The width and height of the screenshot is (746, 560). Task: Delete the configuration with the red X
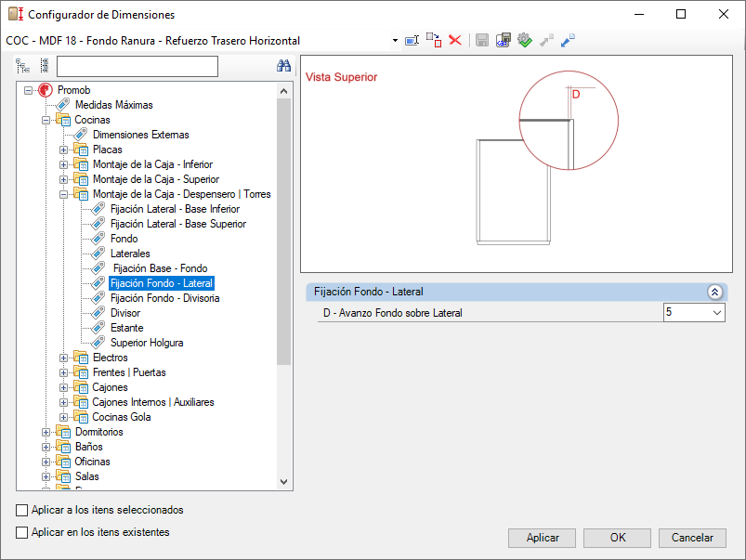tap(455, 41)
